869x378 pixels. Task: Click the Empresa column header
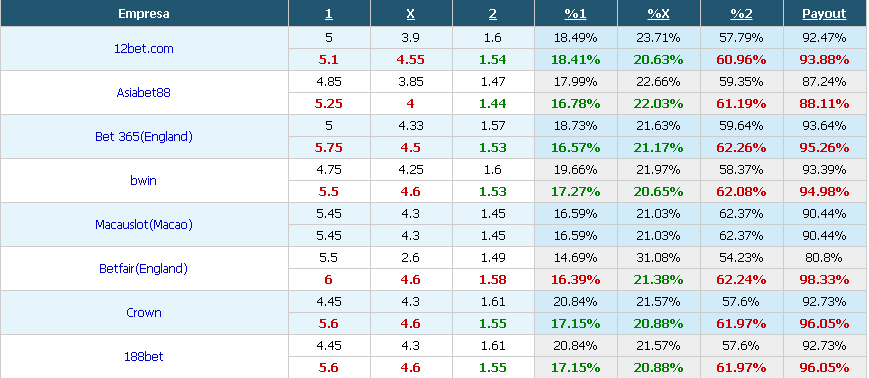(144, 14)
